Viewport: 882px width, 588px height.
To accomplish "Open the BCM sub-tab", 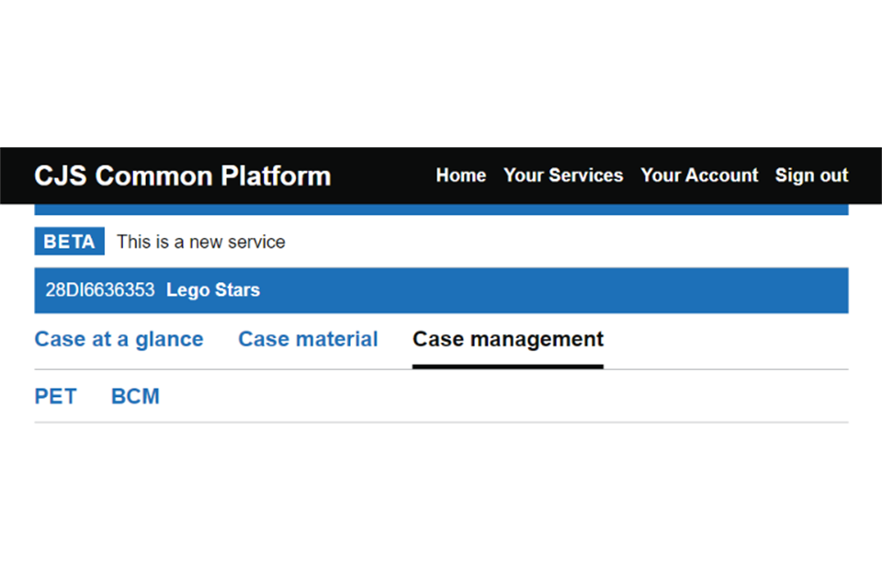I will (135, 396).
